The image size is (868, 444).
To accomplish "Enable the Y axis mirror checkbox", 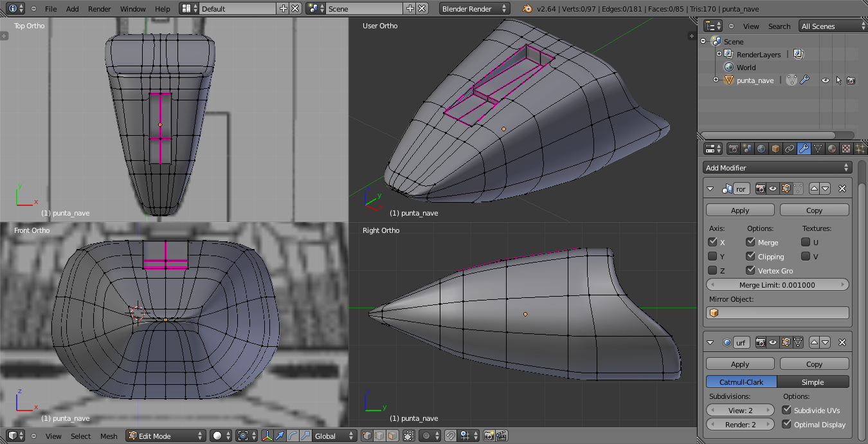I will [712, 256].
